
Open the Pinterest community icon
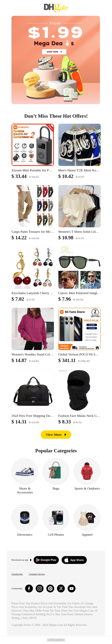50,588
